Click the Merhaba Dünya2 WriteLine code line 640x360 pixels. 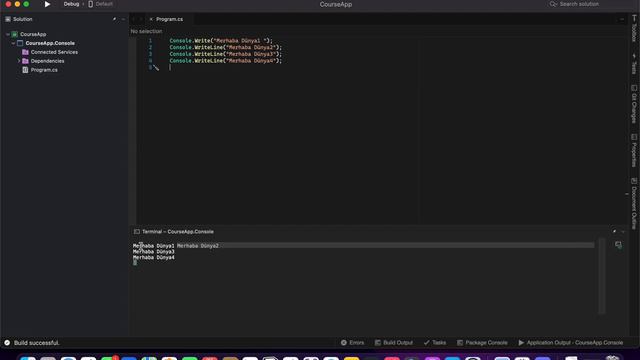226,47
